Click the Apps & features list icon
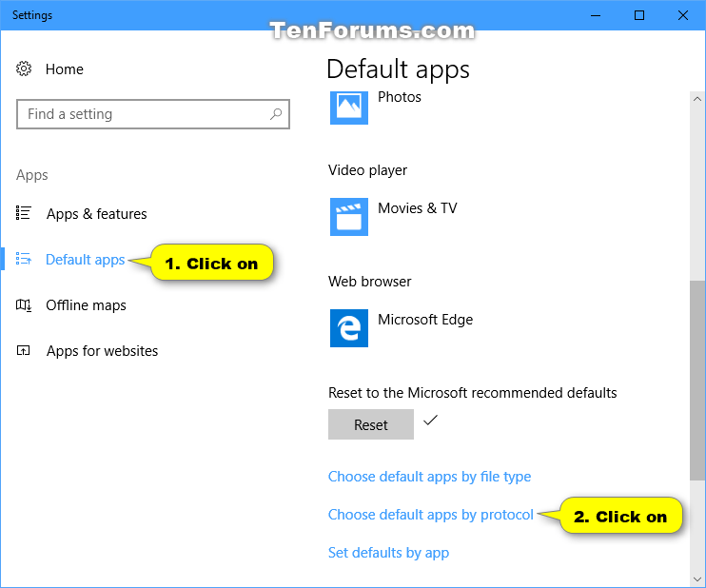This screenshot has height=588, width=706. (x=24, y=213)
